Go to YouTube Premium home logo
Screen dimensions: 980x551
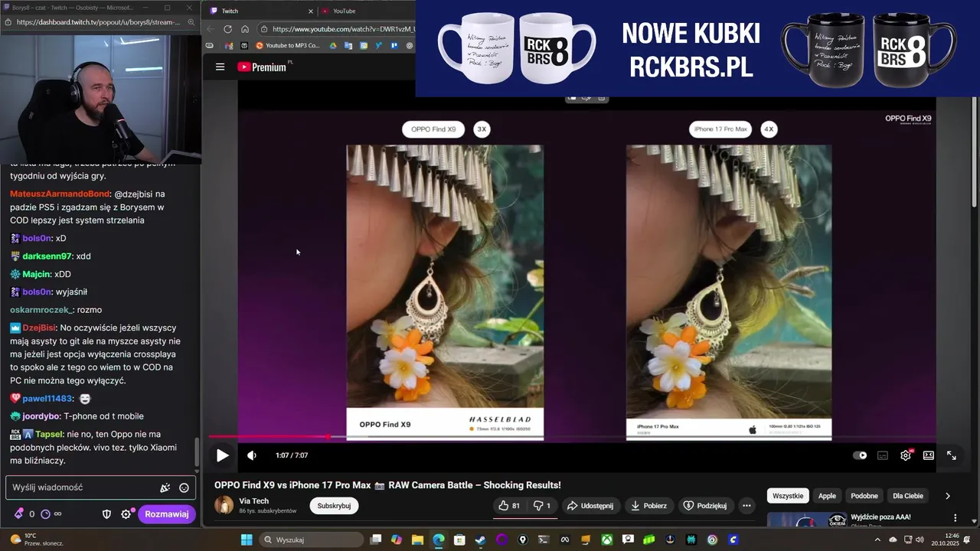click(x=262, y=67)
